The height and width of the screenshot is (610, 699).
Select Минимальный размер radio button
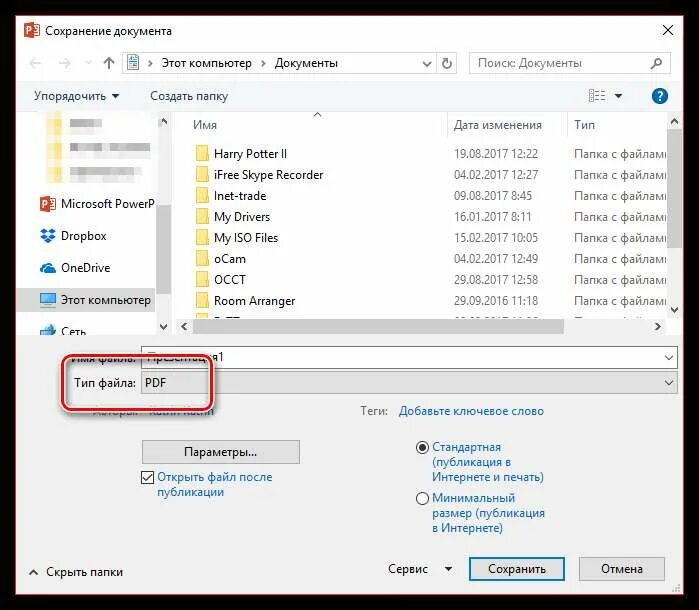[422, 498]
